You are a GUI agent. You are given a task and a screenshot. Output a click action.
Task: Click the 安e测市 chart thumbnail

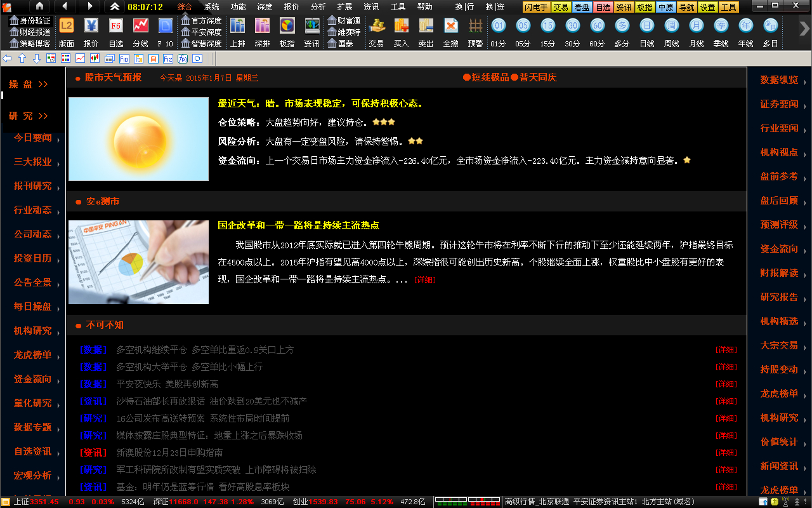138,262
